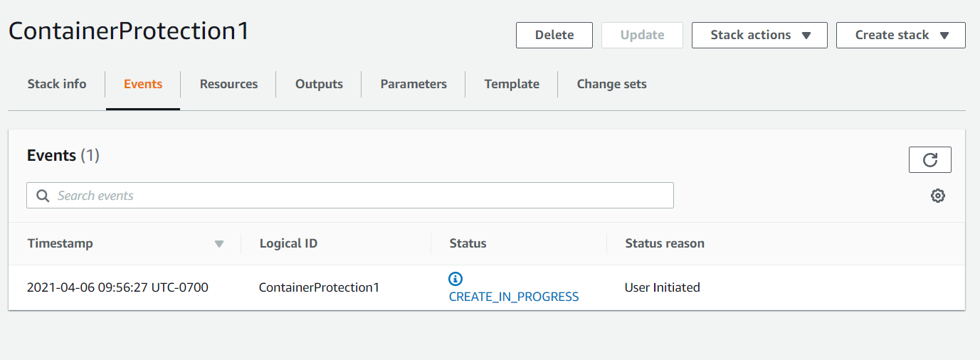Select the Events tab
The image size is (980, 360).
click(143, 84)
